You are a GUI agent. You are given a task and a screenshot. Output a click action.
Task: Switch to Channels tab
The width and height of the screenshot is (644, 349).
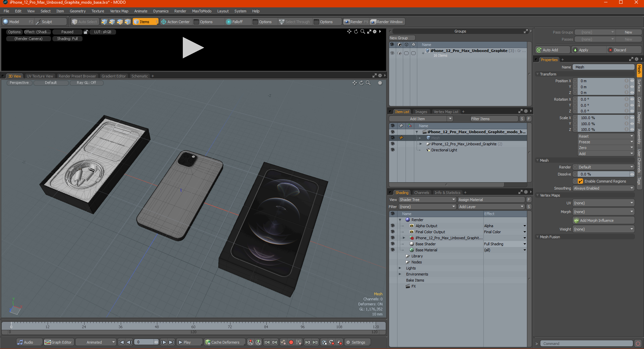tap(422, 193)
